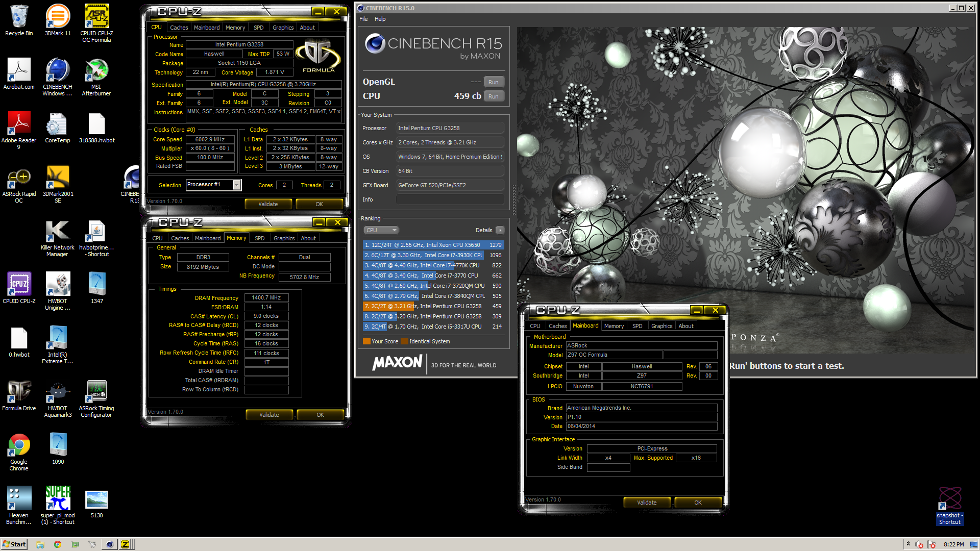Launch MSI Afterburner icon

pyautogui.click(x=96, y=77)
